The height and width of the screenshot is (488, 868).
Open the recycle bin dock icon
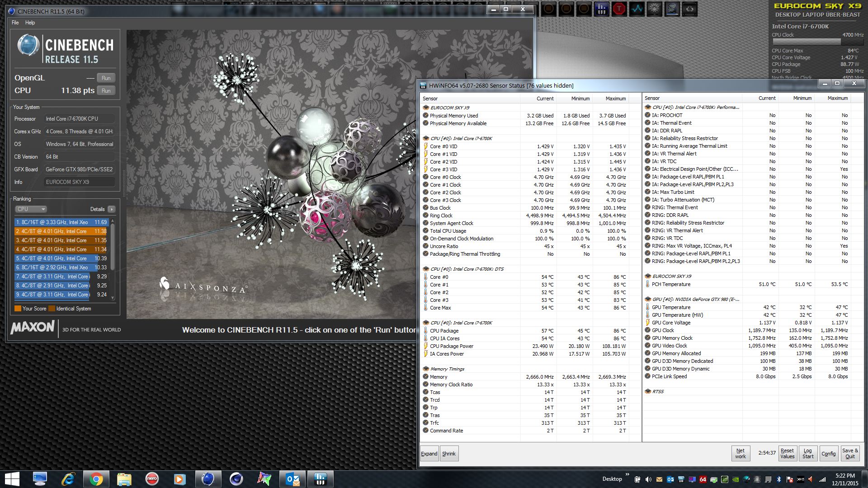click(690, 9)
